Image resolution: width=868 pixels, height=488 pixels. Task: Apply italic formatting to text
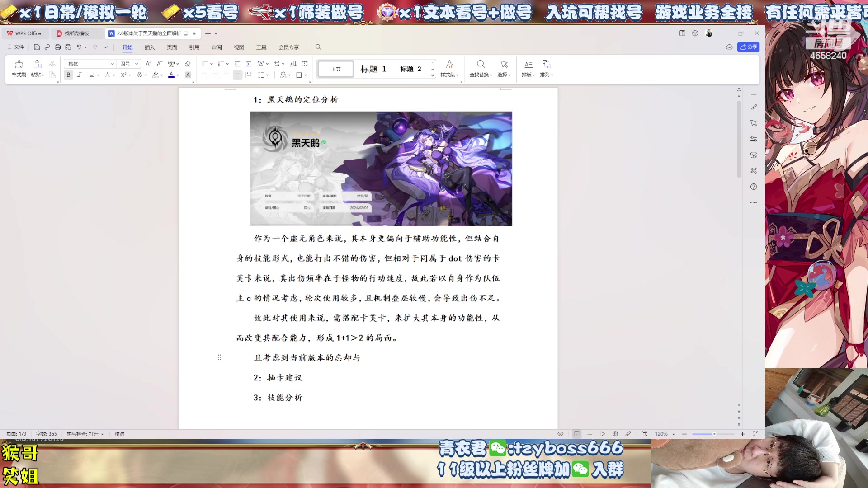tap(79, 75)
